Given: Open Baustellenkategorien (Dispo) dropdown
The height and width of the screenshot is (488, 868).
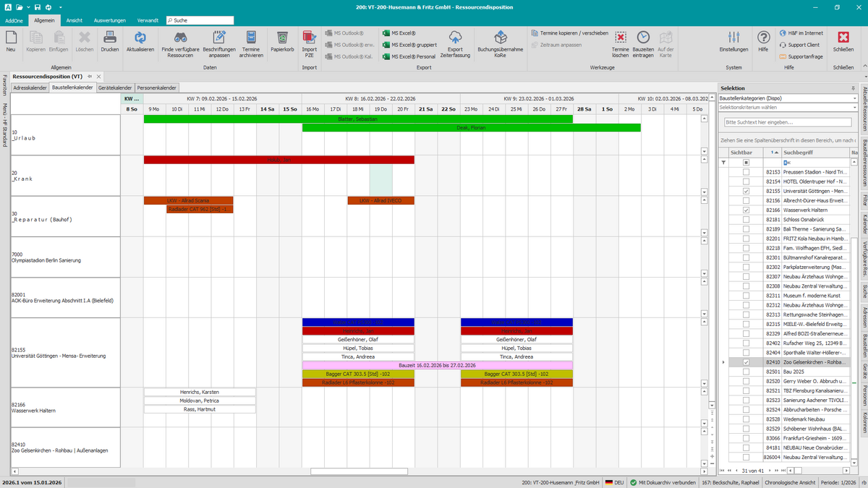Looking at the screenshot, I should pyautogui.click(x=788, y=98).
